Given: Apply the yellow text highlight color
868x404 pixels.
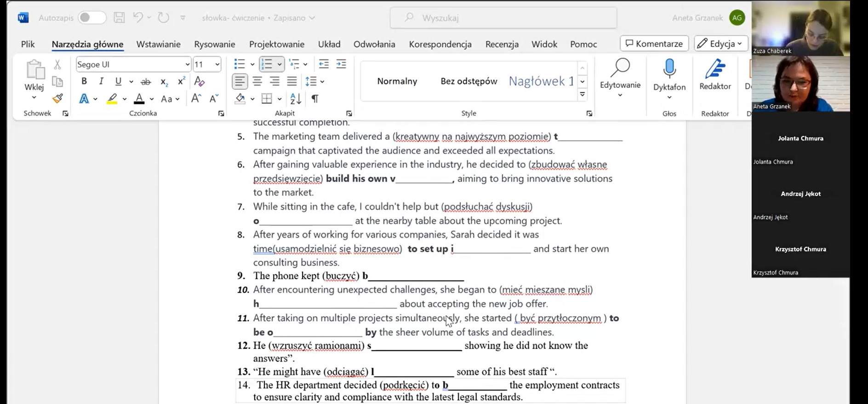Looking at the screenshot, I should point(112,98).
